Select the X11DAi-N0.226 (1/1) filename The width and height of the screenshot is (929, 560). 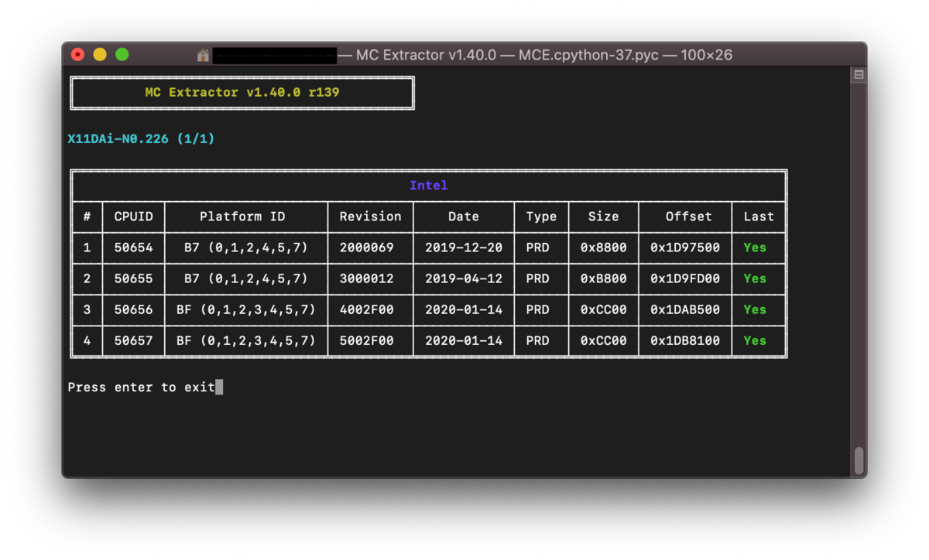(141, 139)
